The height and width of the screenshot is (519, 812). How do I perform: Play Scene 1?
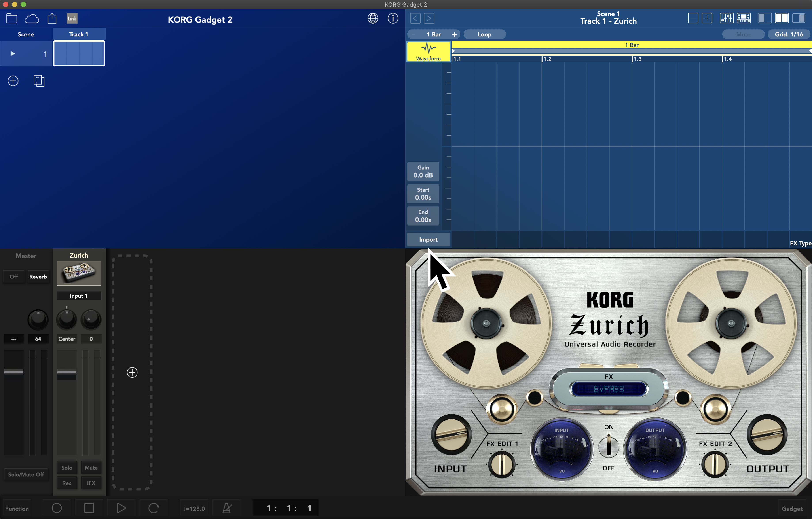12,54
